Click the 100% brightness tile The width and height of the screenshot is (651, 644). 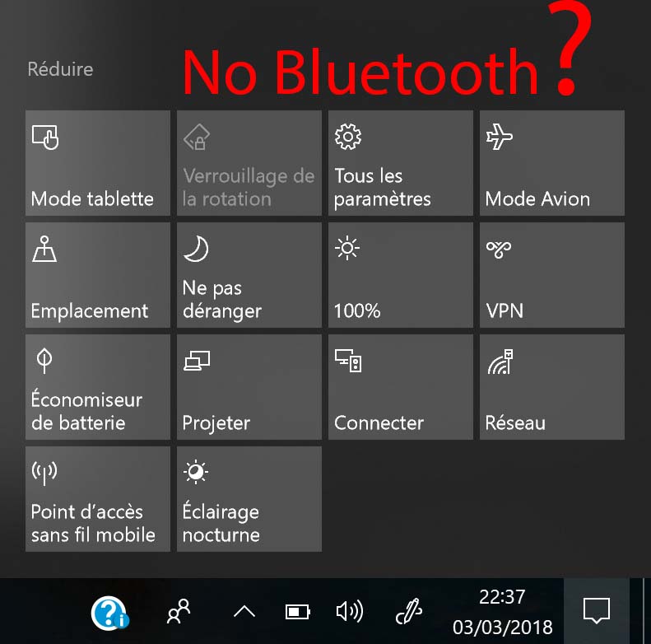pos(401,275)
